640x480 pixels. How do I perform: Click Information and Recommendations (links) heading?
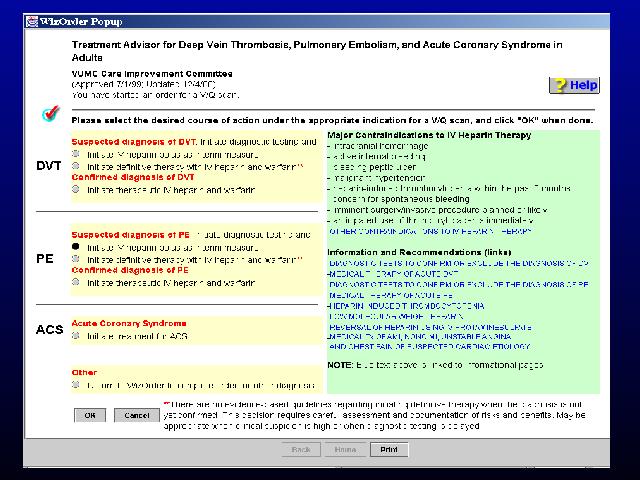420,252
